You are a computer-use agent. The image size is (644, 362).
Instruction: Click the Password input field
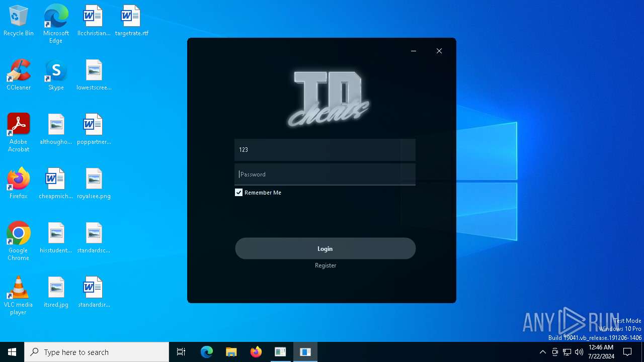click(x=325, y=174)
